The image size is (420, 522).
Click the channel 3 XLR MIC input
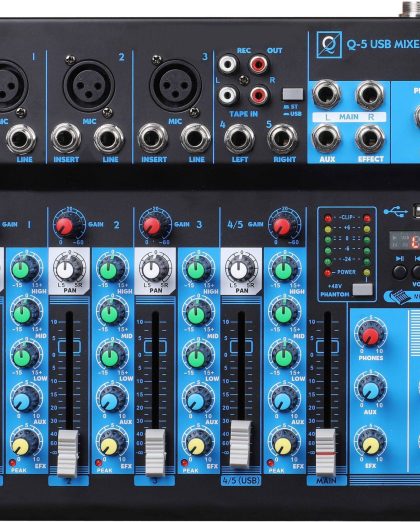pos(175,85)
